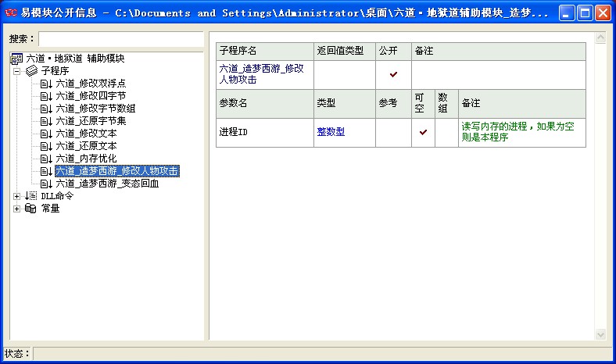Image resolution: width=616 pixels, height=364 pixels.
Task: Select 六道_修改双浮点 in the tree
Action: pyautogui.click(x=91, y=84)
